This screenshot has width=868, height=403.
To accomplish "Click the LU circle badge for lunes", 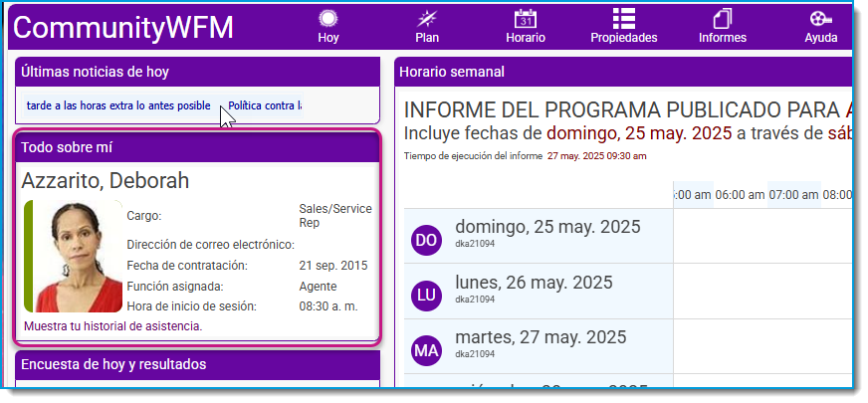I will [x=426, y=296].
